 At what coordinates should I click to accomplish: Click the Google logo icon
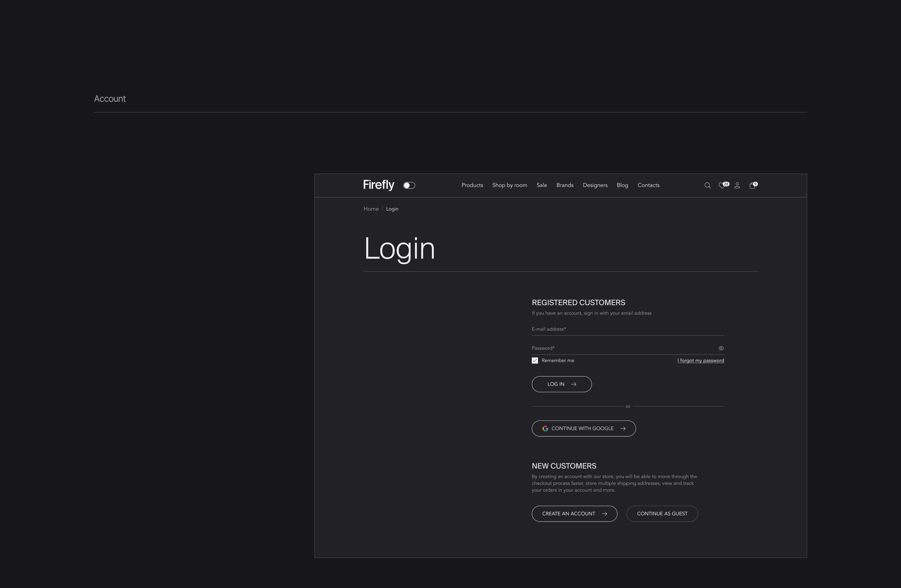coord(545,428)
